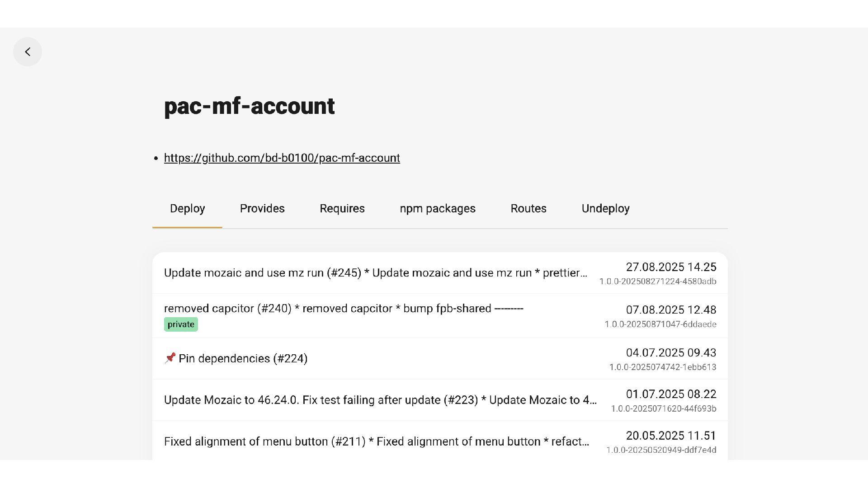The image size is (868, 488).
Task: Click version 1.0.0-20250871047-6ddaede
Action: coord(660,324)
